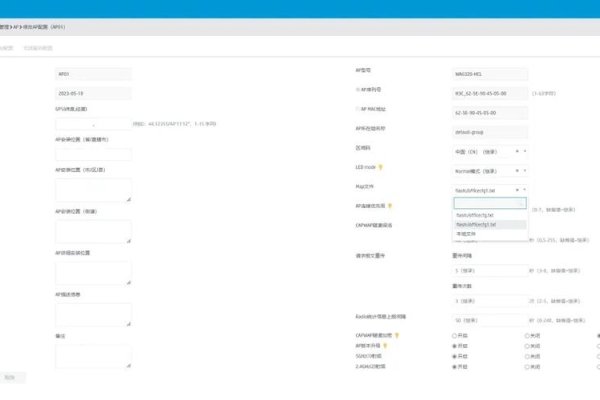600x400 pixels.
Task: Click the AP install location (street) textarea
Action: [x=93, y=232]
